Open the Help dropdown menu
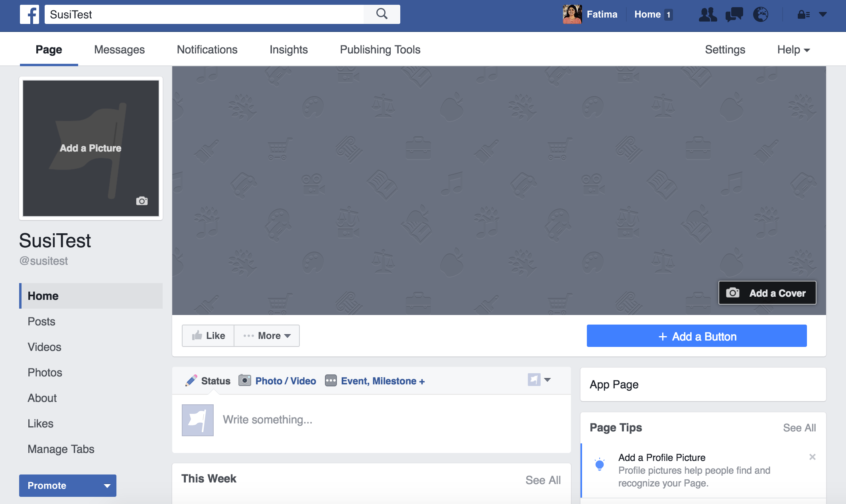846x504 pixels. 793,49
